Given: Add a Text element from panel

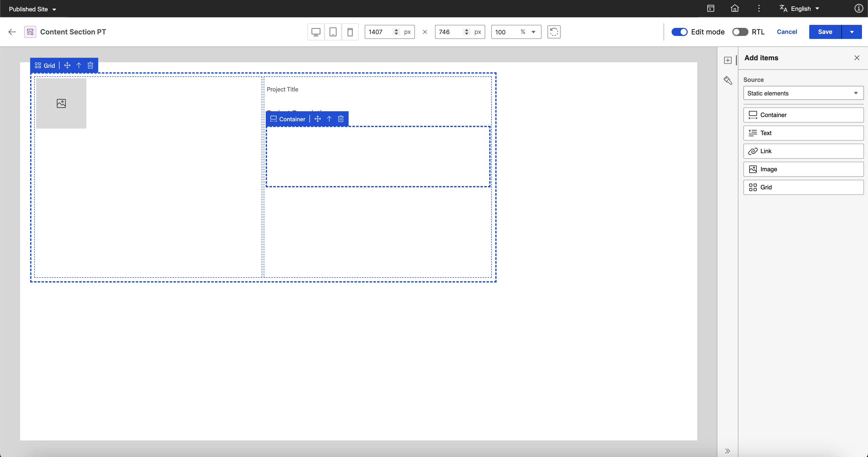Looking at the screenshot, I should 803,133.
